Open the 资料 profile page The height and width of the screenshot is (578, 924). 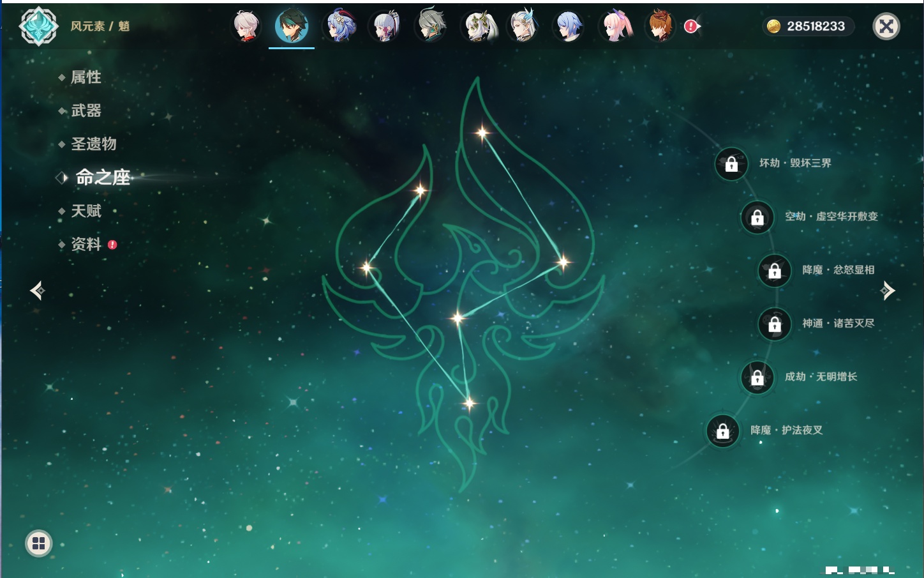86,244
